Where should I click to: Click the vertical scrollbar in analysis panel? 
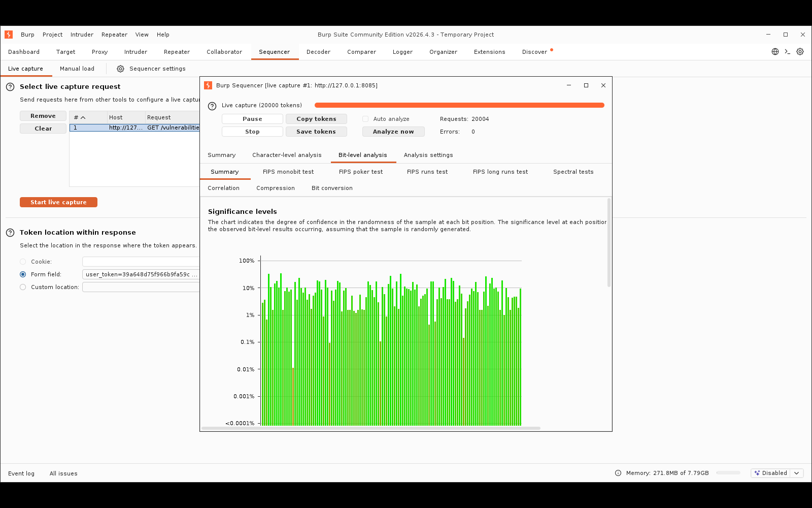[x=609, y=243]
